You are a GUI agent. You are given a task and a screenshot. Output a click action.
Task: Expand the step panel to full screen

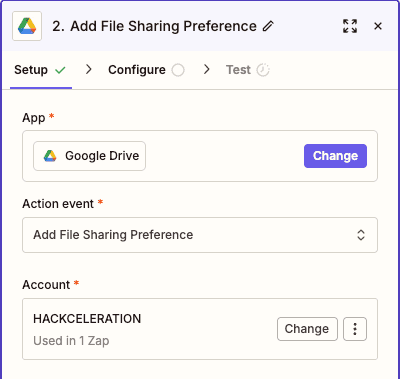pyautogui.click(x=350, y=26)
